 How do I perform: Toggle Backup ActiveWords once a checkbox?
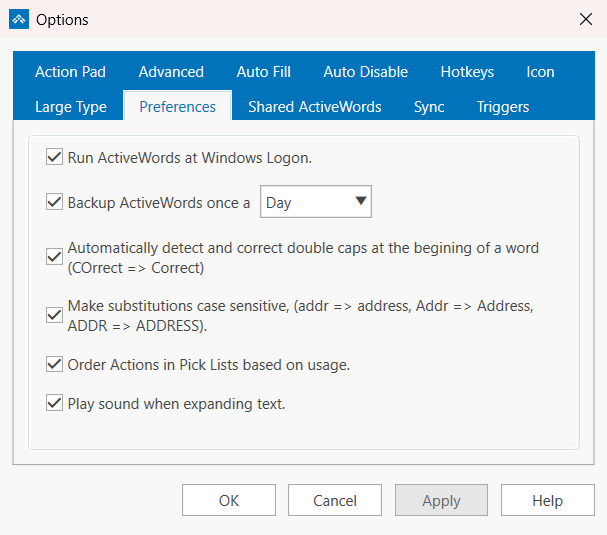[54, 202]
